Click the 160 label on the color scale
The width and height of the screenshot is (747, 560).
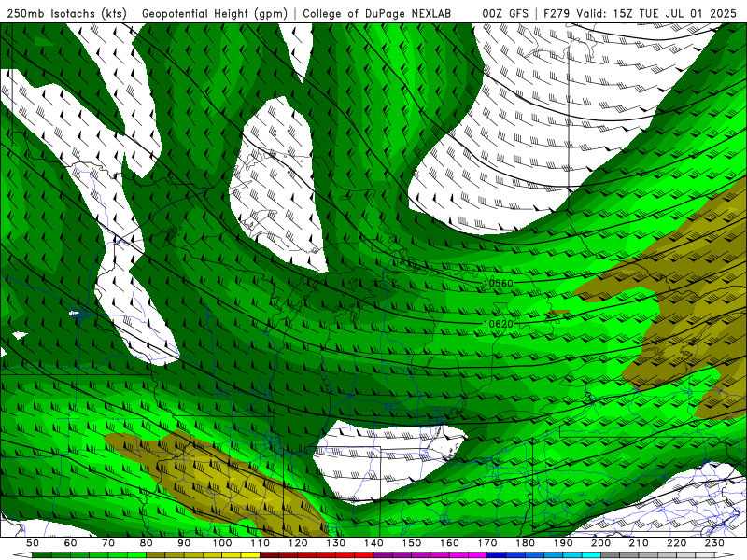tap(449, 543)
